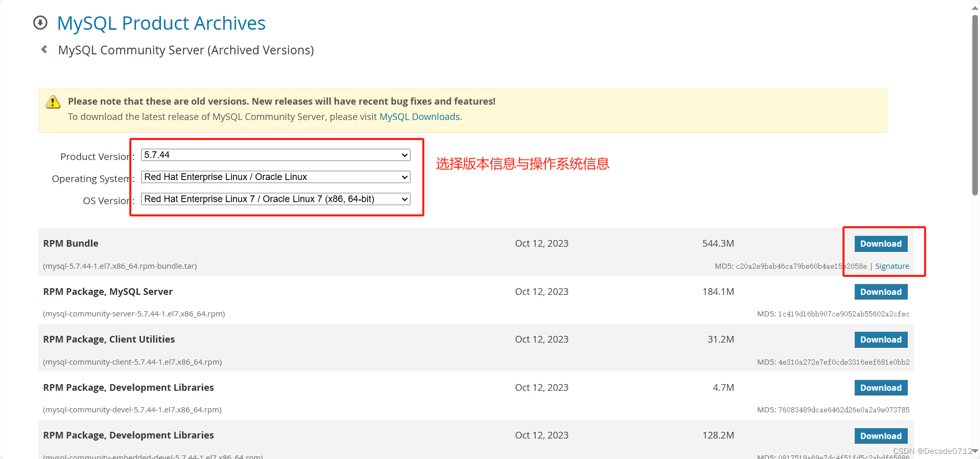Click the page vertical scrollbar thumb
This screenshot has height=459, width=980.
pos(975,105)
